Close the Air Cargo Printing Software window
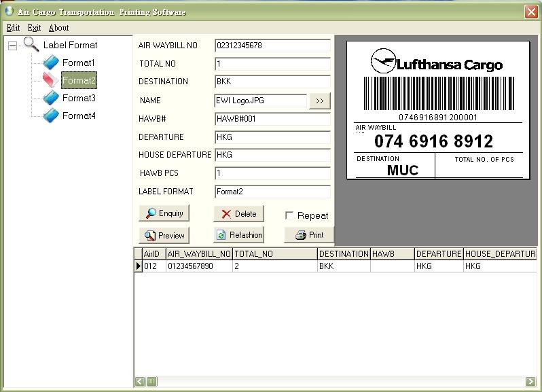542x392 pixels. tap(531, 12)
